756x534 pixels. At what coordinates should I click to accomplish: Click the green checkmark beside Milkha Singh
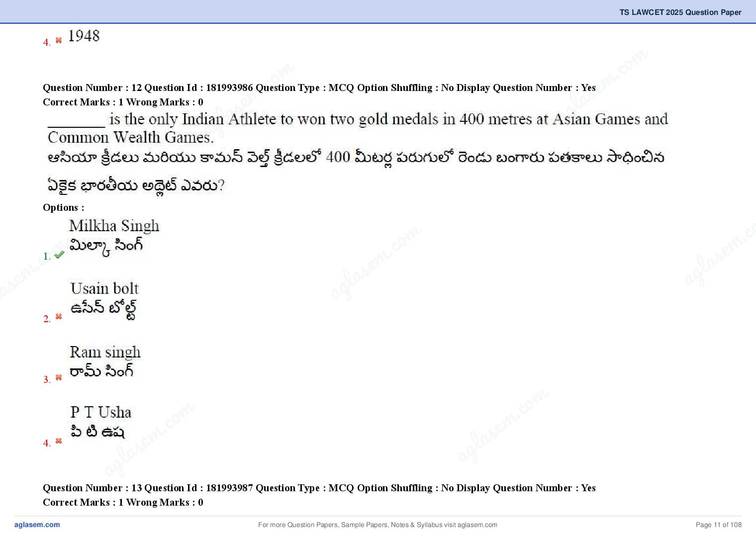(x=59, y=255)
